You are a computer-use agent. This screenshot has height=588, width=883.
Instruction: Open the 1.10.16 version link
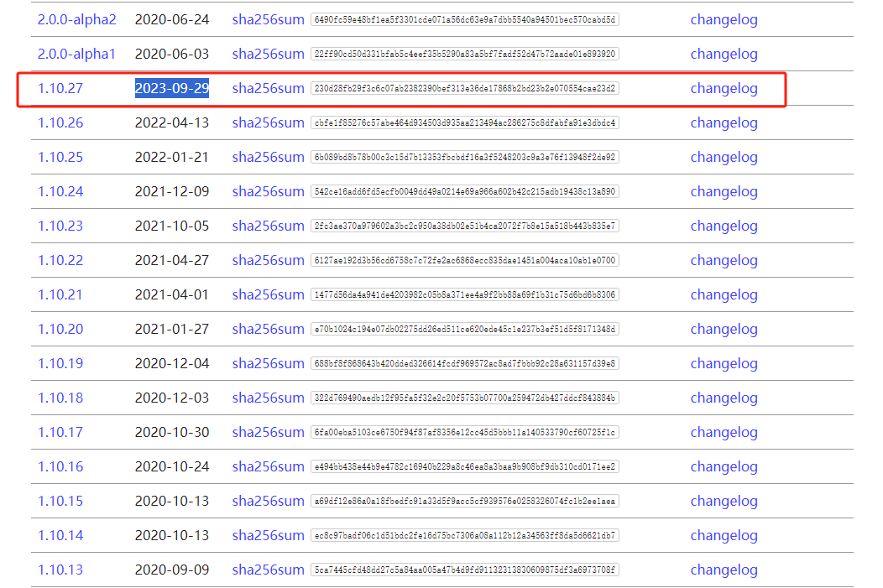click(x=60, y=466)
